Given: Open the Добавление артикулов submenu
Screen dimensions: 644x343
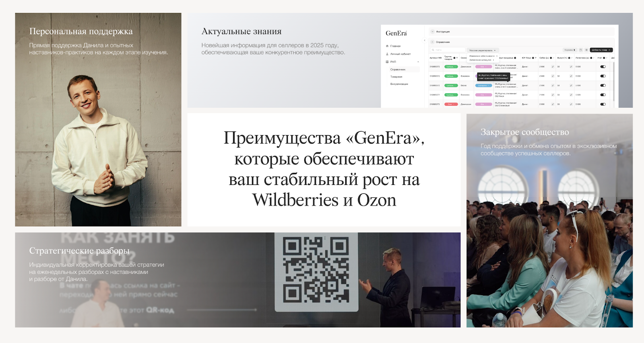Looking at the screenshot, I should click(482, 60).
